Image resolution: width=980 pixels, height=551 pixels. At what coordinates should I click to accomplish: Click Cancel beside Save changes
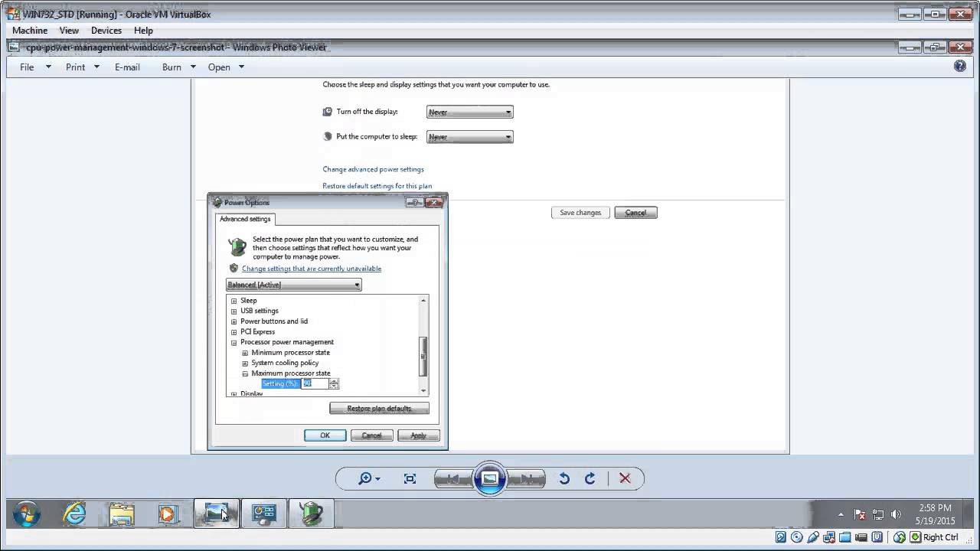(635, 213)
